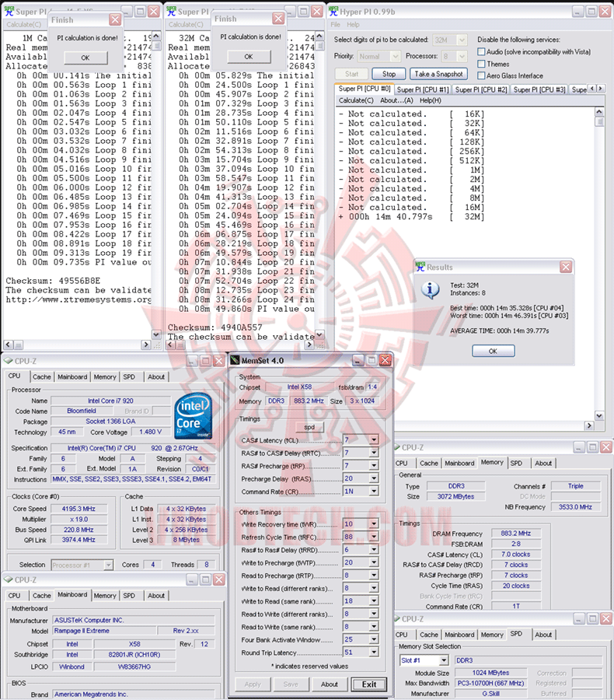This screenshot has width=614, height=700.
Task: Toggle Aero Glass Interface checkbox
Action: click(x=481, y=76)
